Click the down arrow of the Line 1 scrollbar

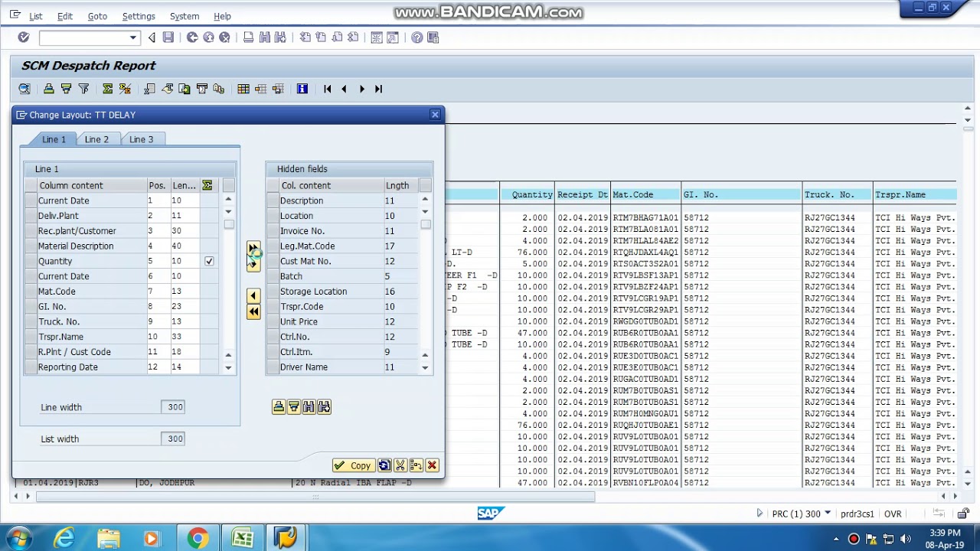pos(228,367)
